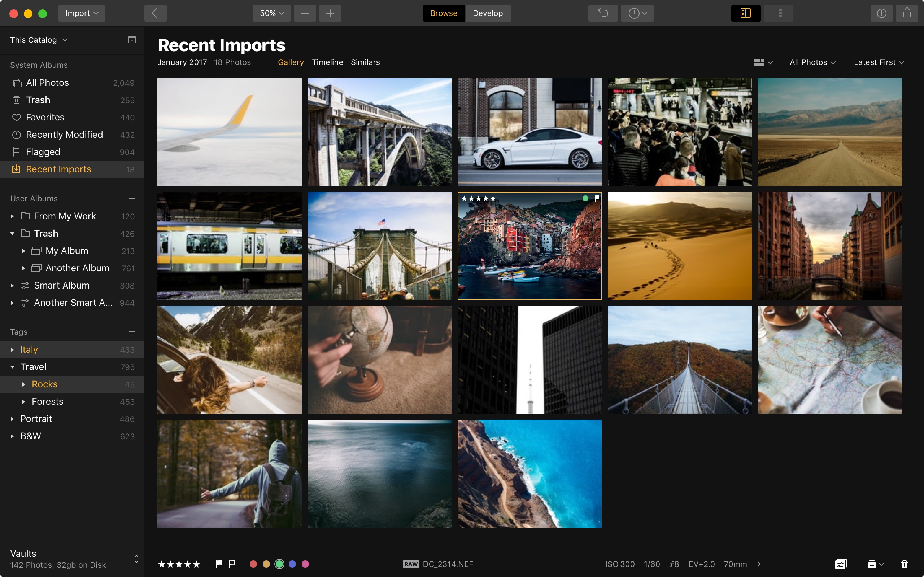The height and width of the screenshot is (577, 924).
Task: Select the Italy tag in sidebar
Action: coord(29,348)
